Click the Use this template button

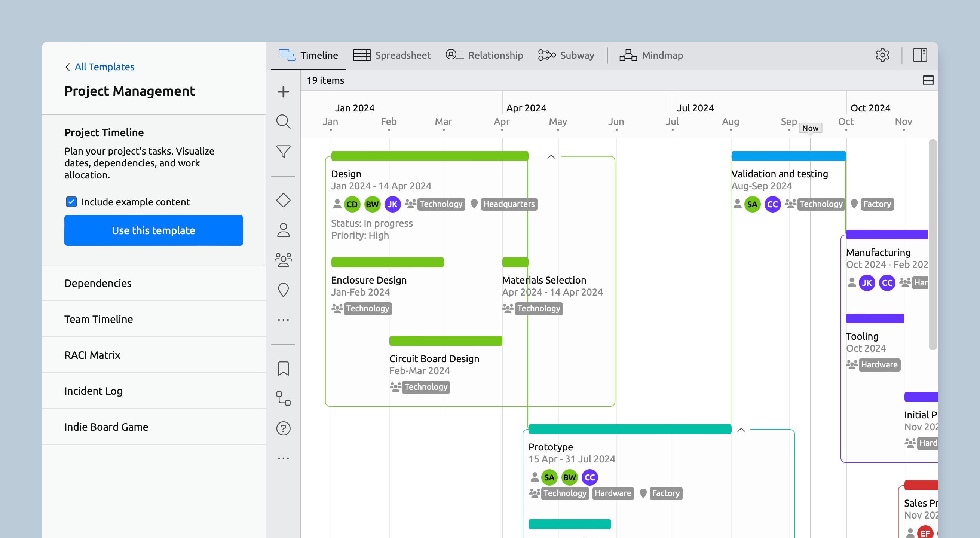point(154,230)
